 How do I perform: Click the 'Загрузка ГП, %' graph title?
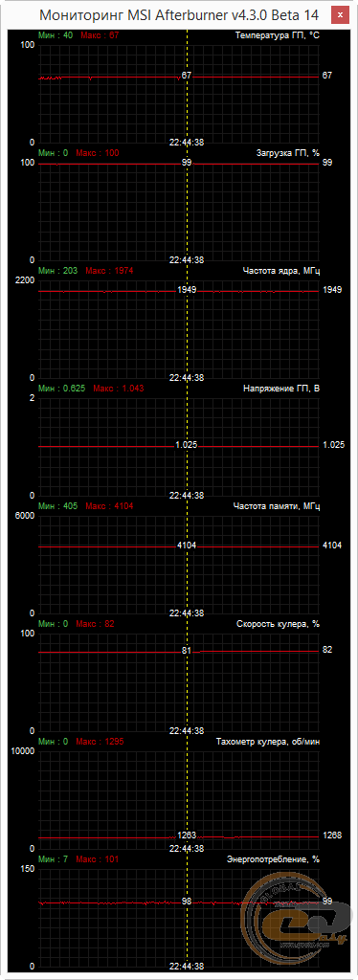click(288, 153)
